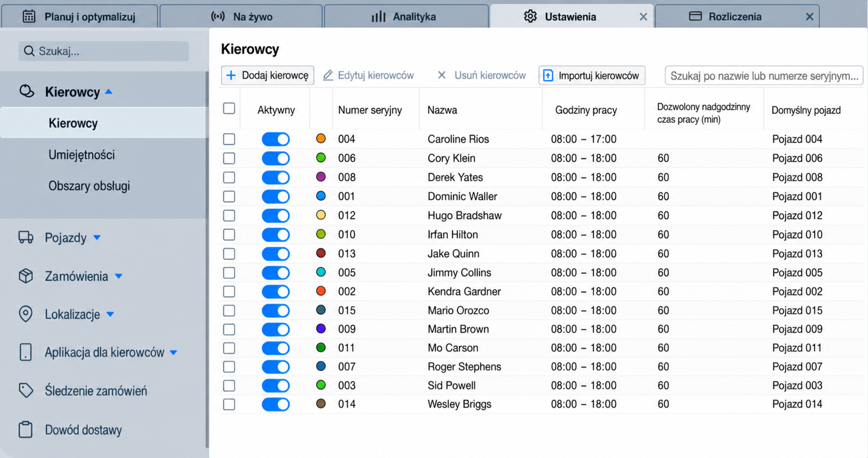Click the truck icon next to Pojazdy
This screenshot has width=868, height=458.
pyautogui.click(x=26, y=237)
